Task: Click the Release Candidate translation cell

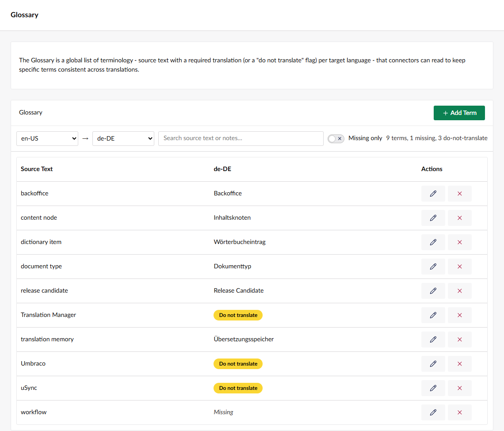Action: tap(238, 290)
